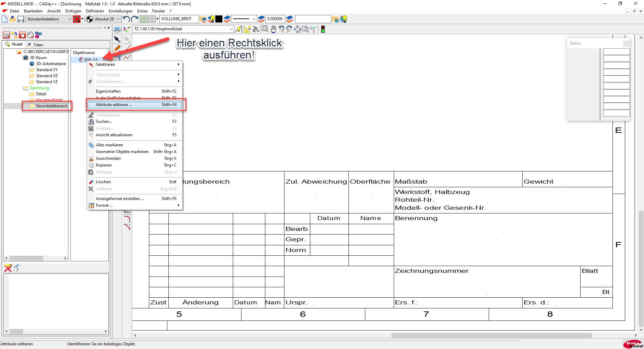Open the Datei menu
644x349 pixels.
(x=14, y=11)
